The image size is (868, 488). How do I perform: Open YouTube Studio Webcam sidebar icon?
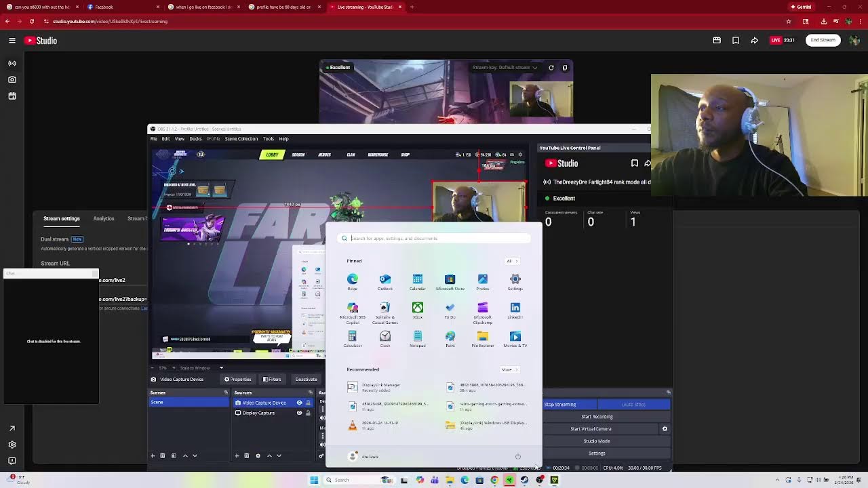coord(12,79)
